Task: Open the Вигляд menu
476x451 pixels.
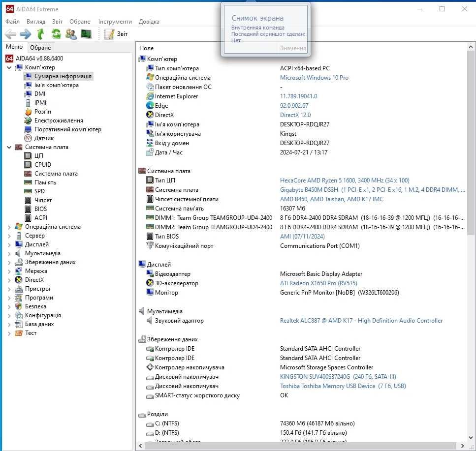Action: click(x=36, y=22)
